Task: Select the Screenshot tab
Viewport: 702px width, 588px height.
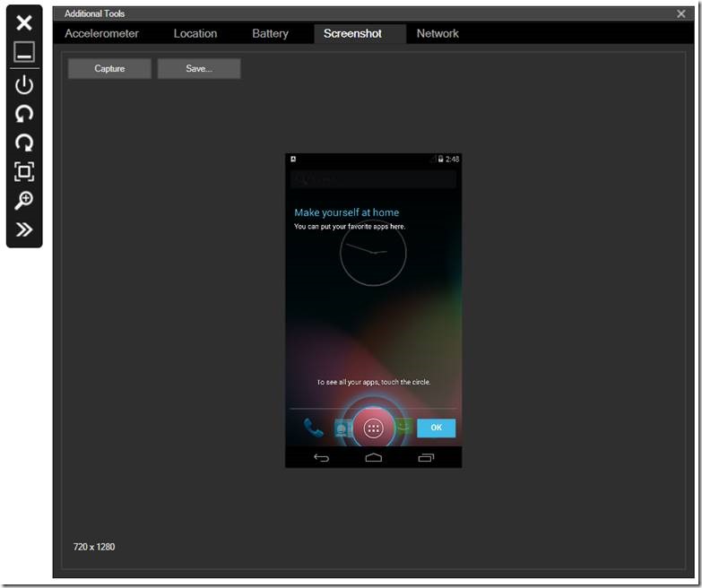Action: pyautogui.click(x=352, y=33)
